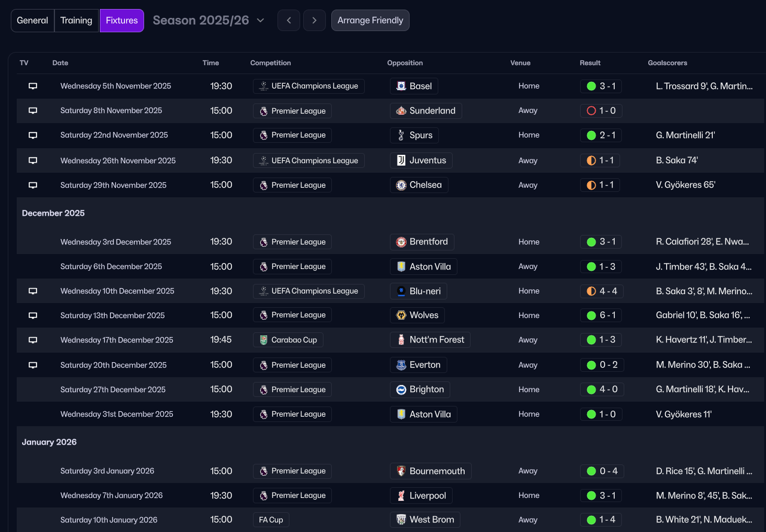This screenshot has height=532, width=766.
Task: Select the Fixtures tab
Action: (122, 20)
